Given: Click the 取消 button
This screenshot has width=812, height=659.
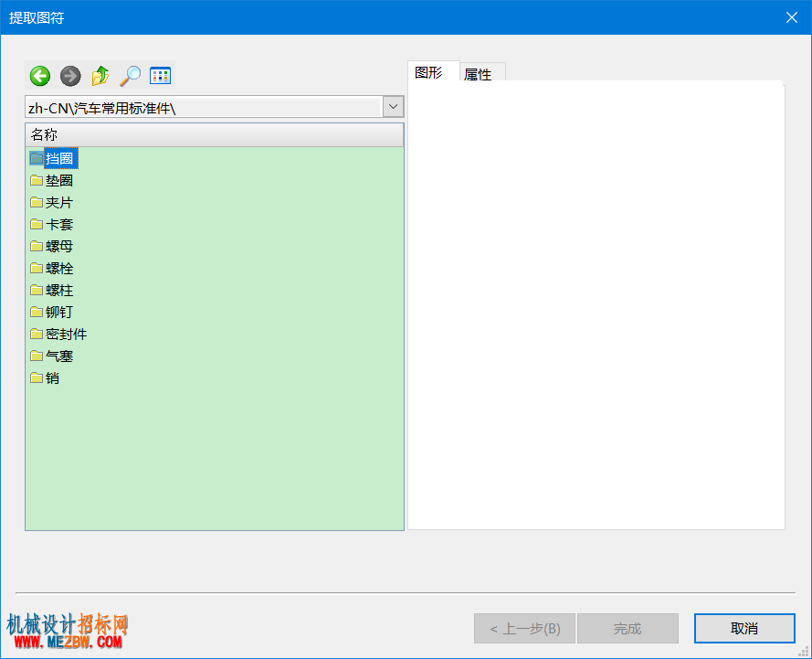Looking at the screenshot, I should click(x=744, y=629).
